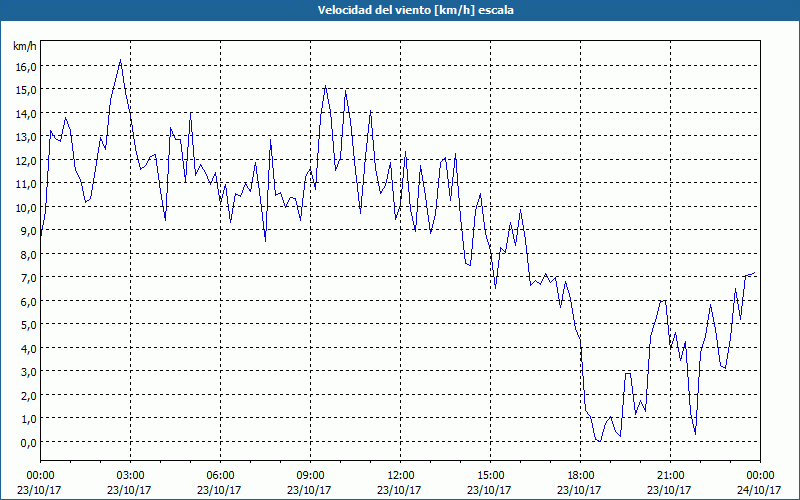Choose the '7,0' axis value

[x=28, y=278]
